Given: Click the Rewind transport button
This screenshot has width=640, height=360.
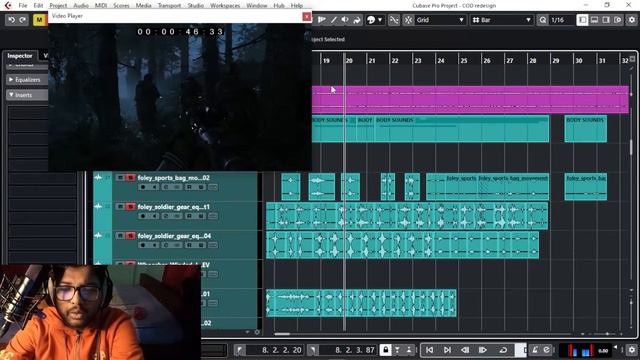Looking at the screenshot, I should (465, 350).
